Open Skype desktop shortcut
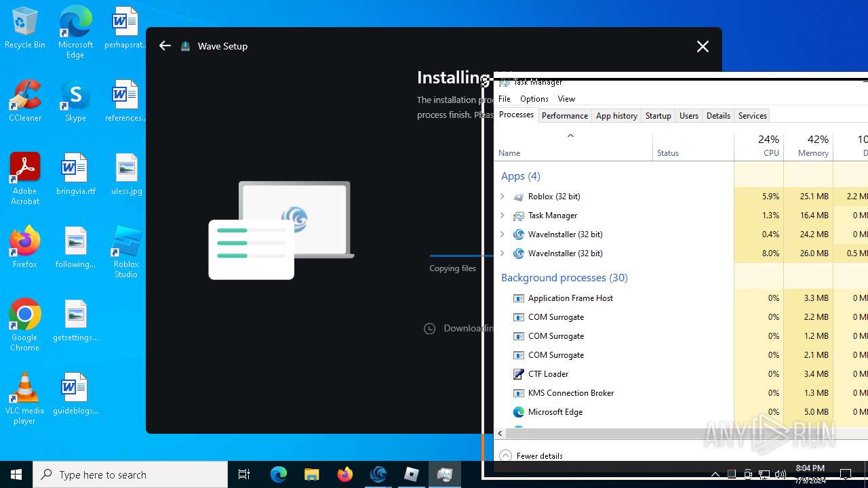The height and width of the screenshot is (488, 868). [75, 102]
